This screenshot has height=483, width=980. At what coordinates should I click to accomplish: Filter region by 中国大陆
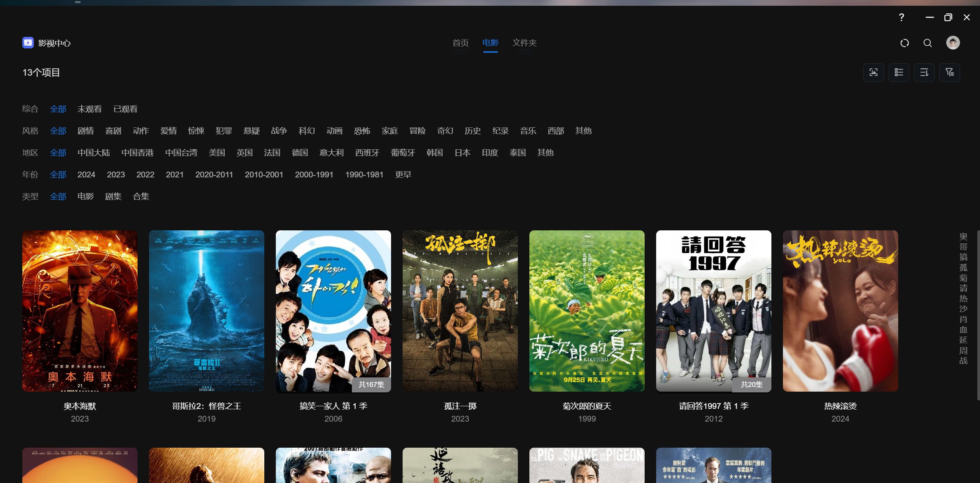(x=94, y=153)
